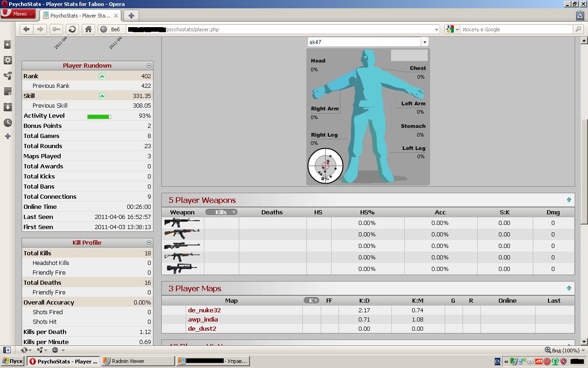588x368 pixels.
Task: Open the Пуск start menu
Action: click(x=12, y=361)
